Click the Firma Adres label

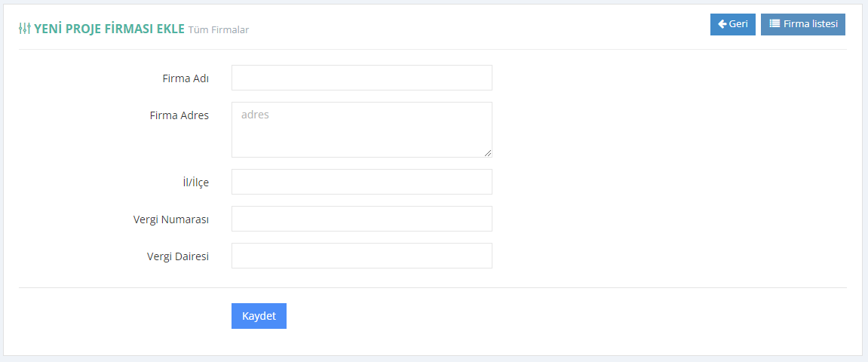179,115
